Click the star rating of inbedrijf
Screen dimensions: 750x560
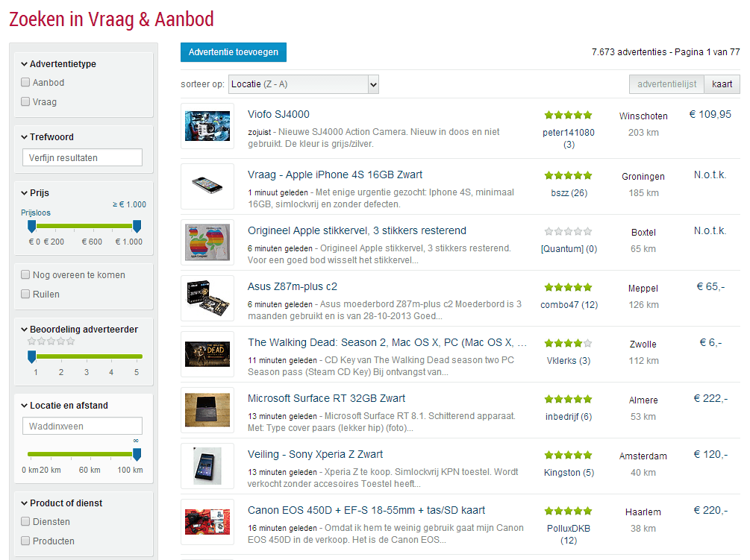pyautogui.click(x=568, y=399)
